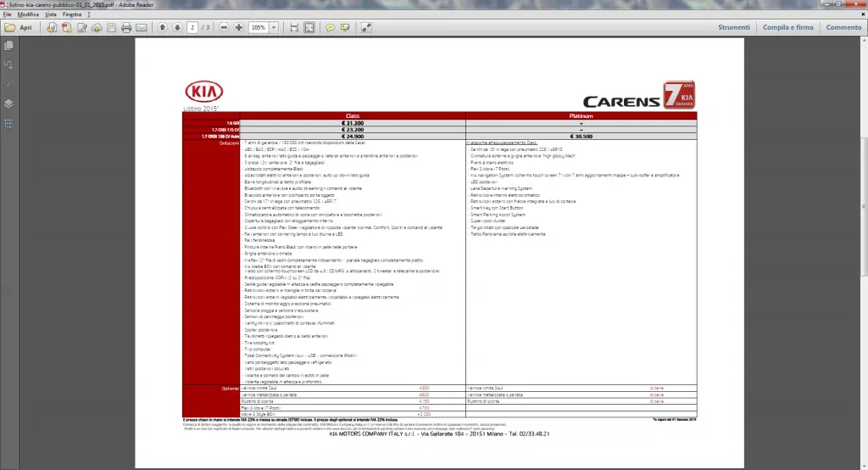Screen dimensions: 868x470
Task: Click the KIA logo on the page
Action: (x=203, y=92)
